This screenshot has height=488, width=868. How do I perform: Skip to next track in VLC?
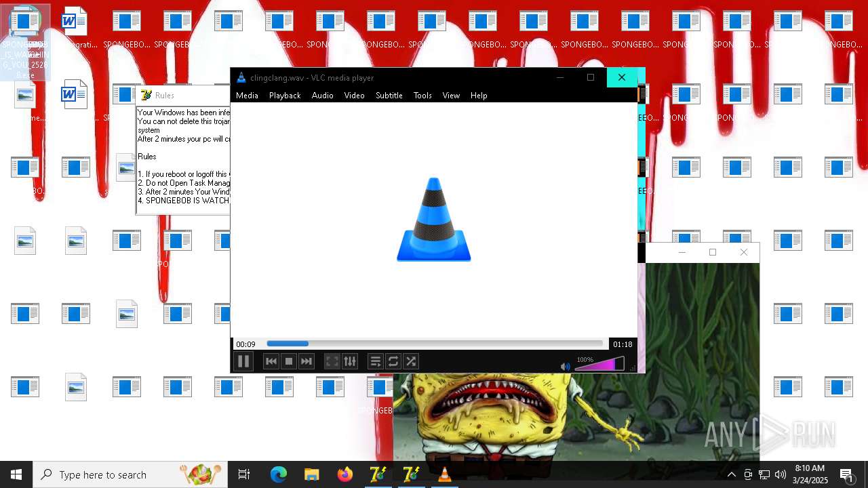(x=307, y=362)
